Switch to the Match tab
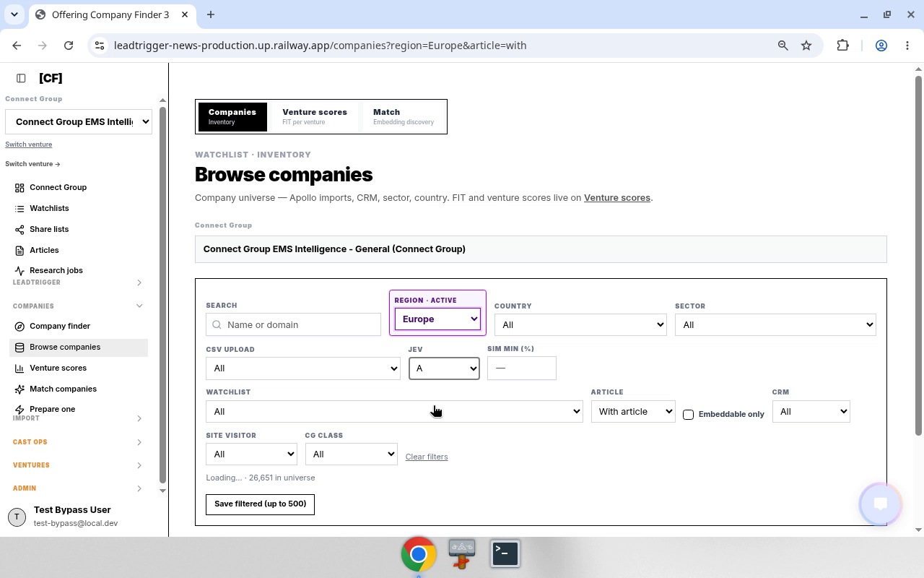The height and width of the screenshot is (578, 924). pos(404,117)
